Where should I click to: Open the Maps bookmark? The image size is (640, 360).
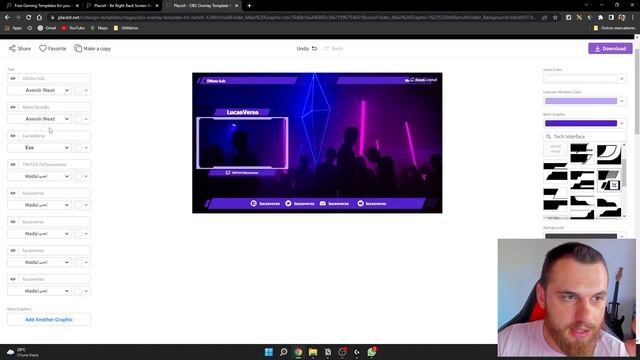(99, 28)
